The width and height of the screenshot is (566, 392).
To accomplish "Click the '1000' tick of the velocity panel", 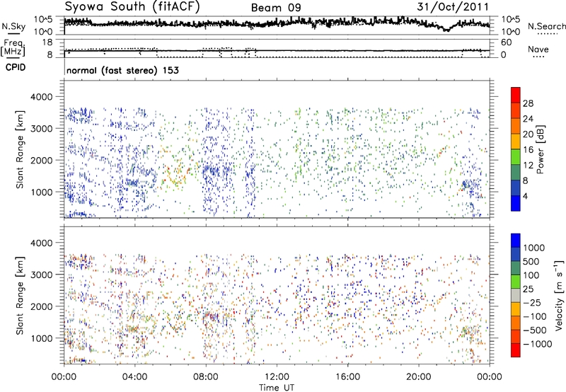I will tap(41, 338).
